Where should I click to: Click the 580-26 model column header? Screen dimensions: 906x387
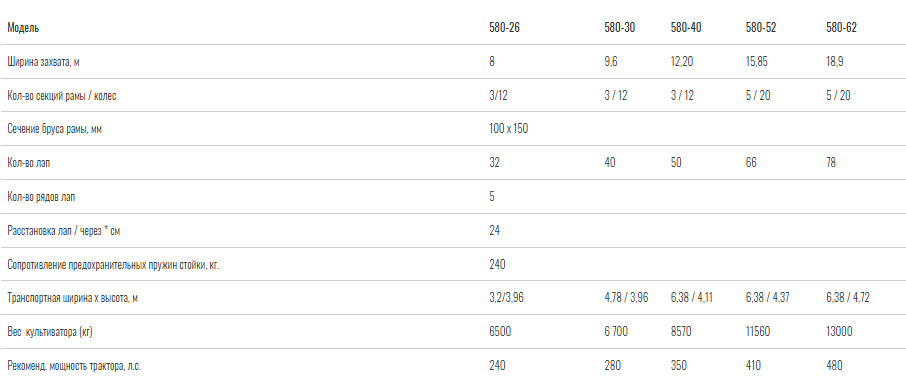(504, 28)
